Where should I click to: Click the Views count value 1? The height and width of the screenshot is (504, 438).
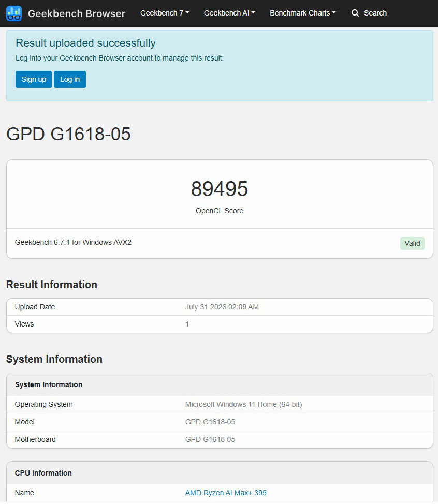point(187,324)
